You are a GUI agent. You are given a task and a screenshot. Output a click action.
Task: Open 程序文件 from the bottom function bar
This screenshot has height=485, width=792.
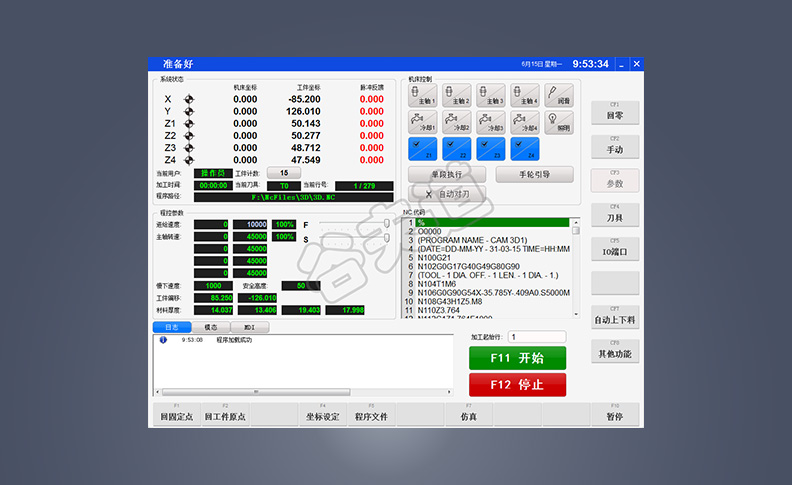point(371,416)
